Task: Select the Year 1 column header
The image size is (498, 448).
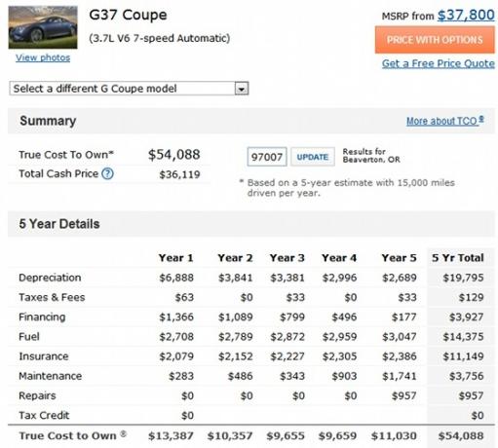Action: (176, 258)
